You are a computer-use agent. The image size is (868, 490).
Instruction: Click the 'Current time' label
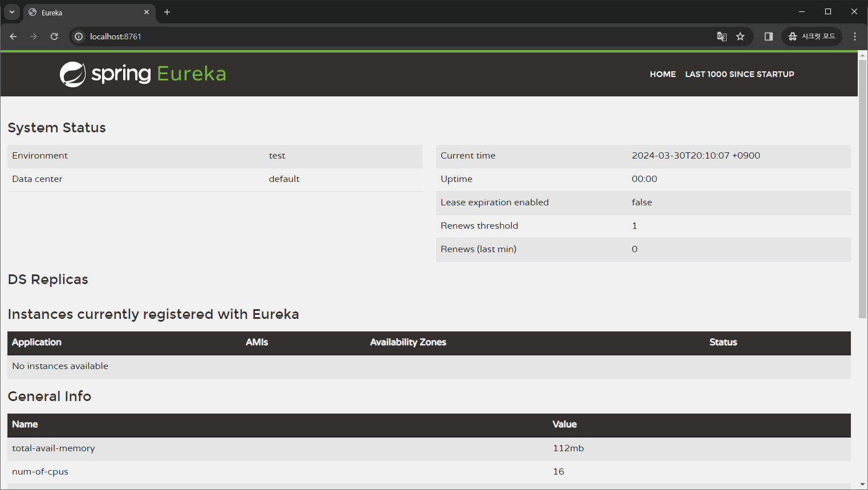(x=468, y=156)
